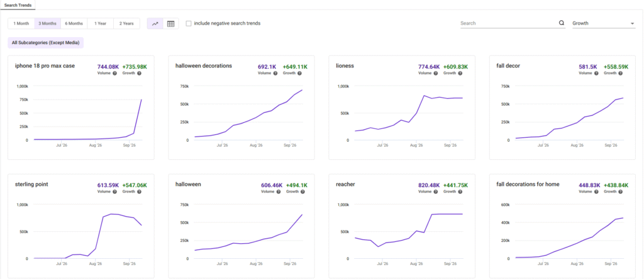The width and height of the screenshot is (644, 279).
Task: Select the 1 Month range
Action: [x=21, y=23]
